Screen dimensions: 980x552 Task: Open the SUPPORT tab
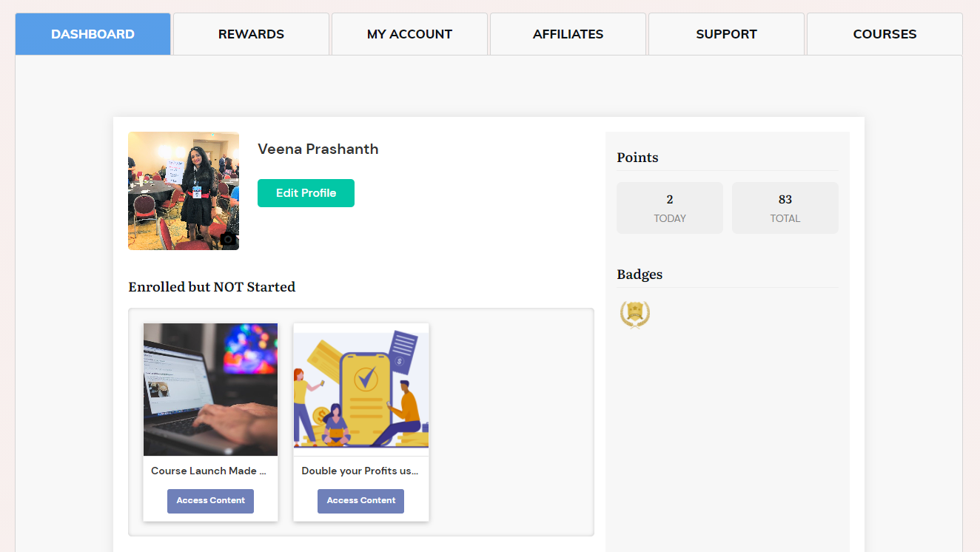tap(726, 33)
